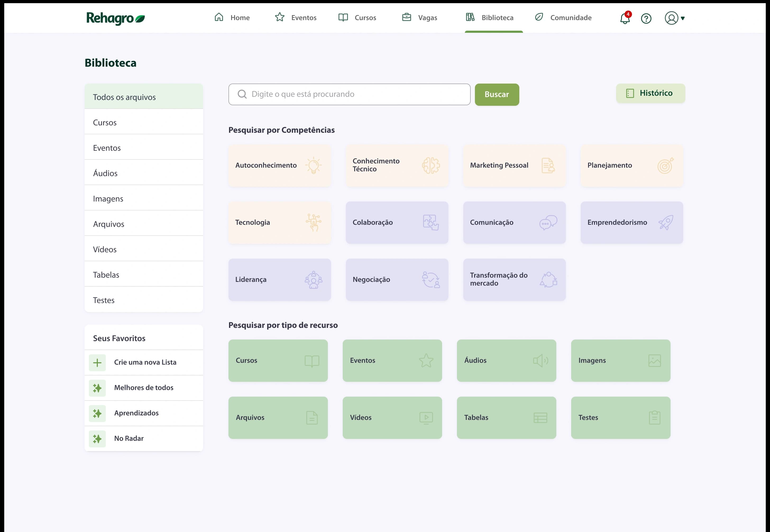Click the plus icon for Crie uma nova Lista

(x=97, y=362)
